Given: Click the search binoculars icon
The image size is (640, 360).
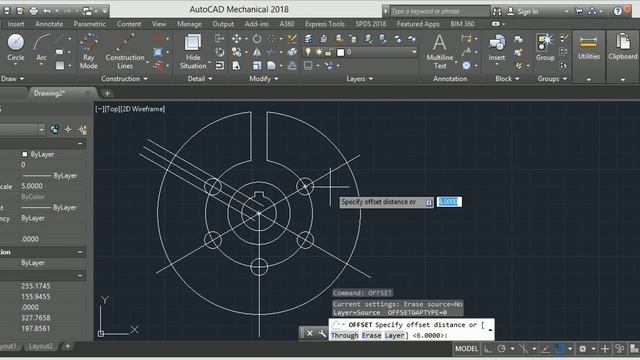Looking at the screenshot, I should (x=497, y=11).
